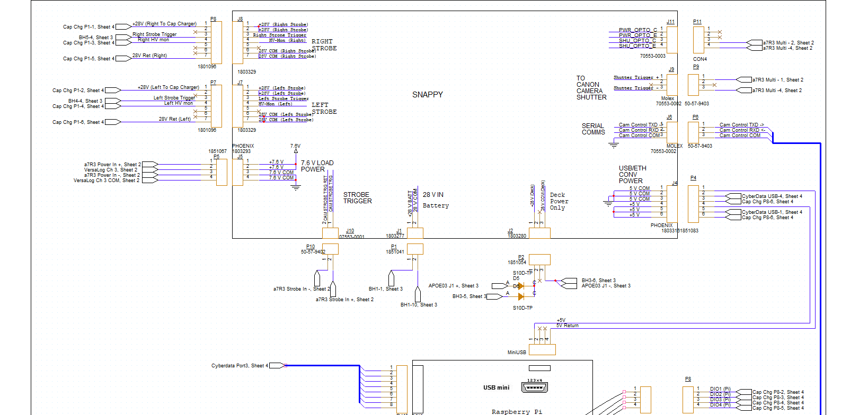
Task: Click connector P7 body
Action: [216, 106]
